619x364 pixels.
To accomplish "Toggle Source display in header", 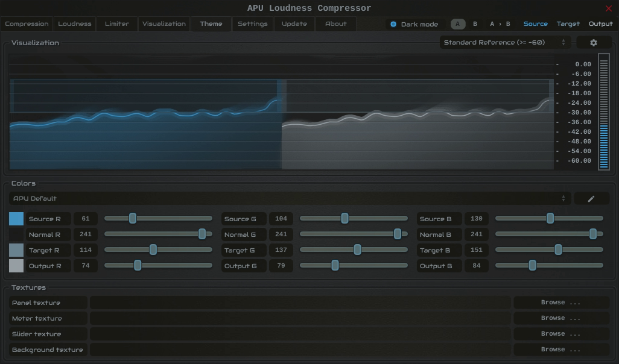I will tap(535, 24).
